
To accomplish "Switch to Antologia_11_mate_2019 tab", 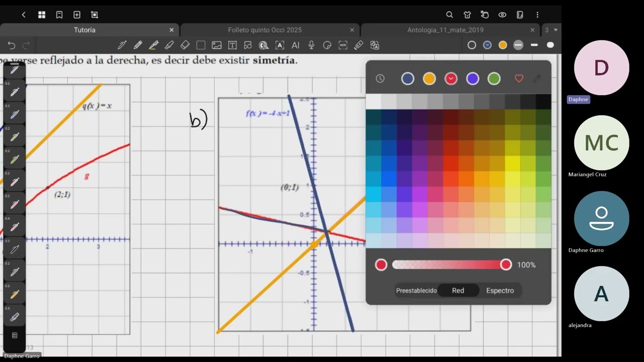I will [x=445, y=30].
